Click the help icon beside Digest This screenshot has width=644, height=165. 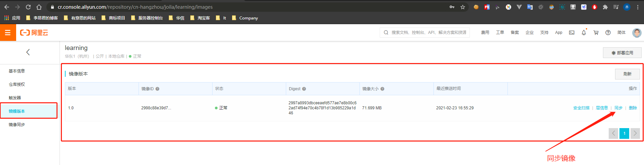[x=304, y=89]
